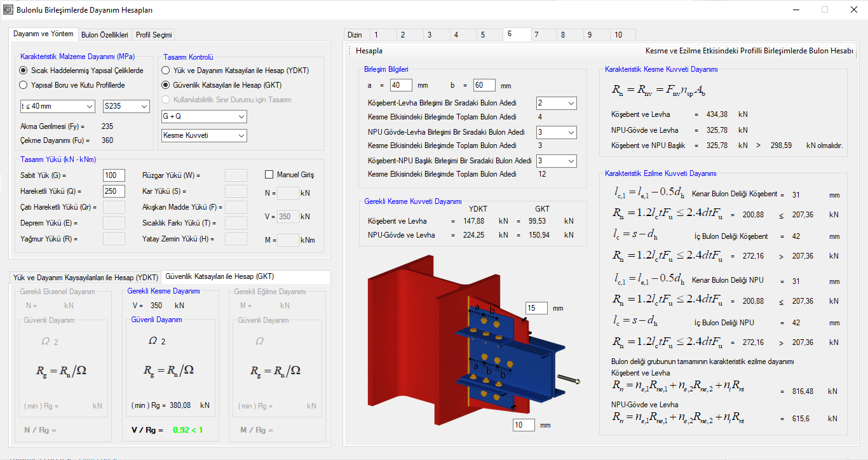Open the t ≤ 40 mm thickness dropdown

(57, 107)
